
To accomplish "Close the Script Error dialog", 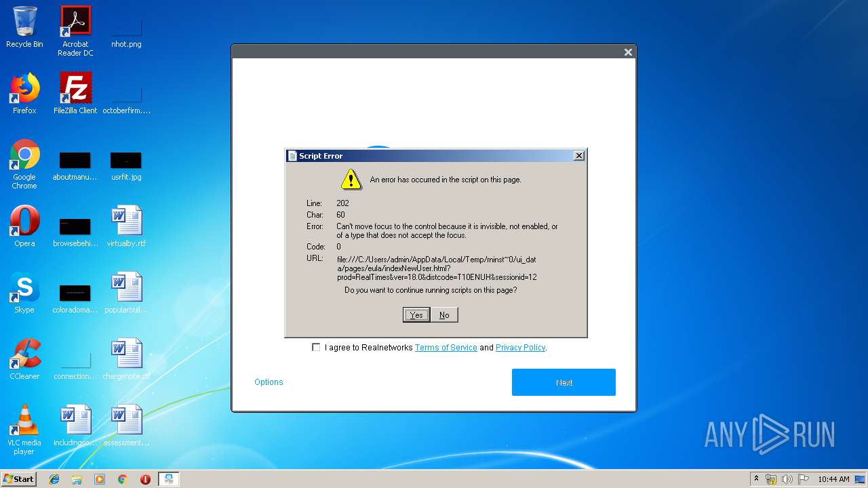I will point(578,156).
